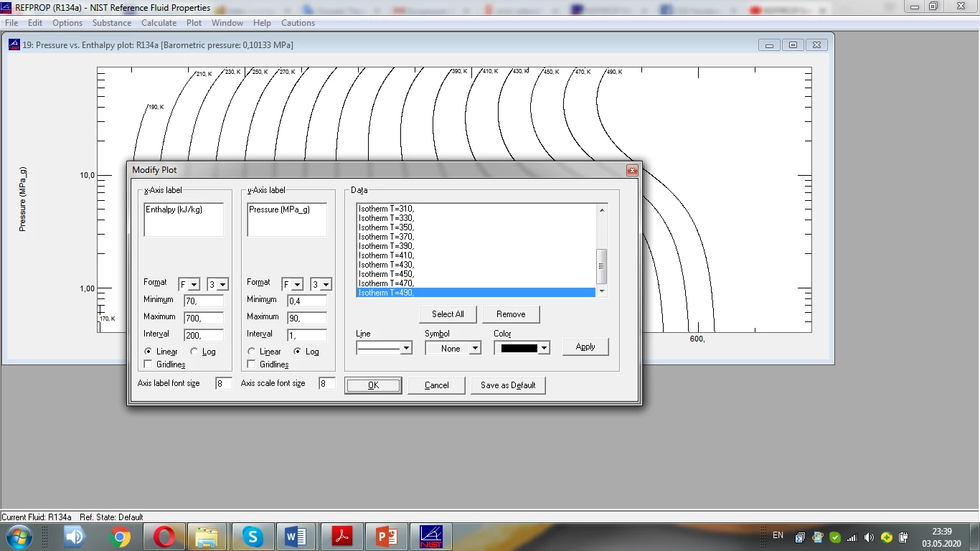The height and width of the screenshot is (551, 980).
Task: Open x-axis Format type dropdown showing F
Action: coord(189,284)
